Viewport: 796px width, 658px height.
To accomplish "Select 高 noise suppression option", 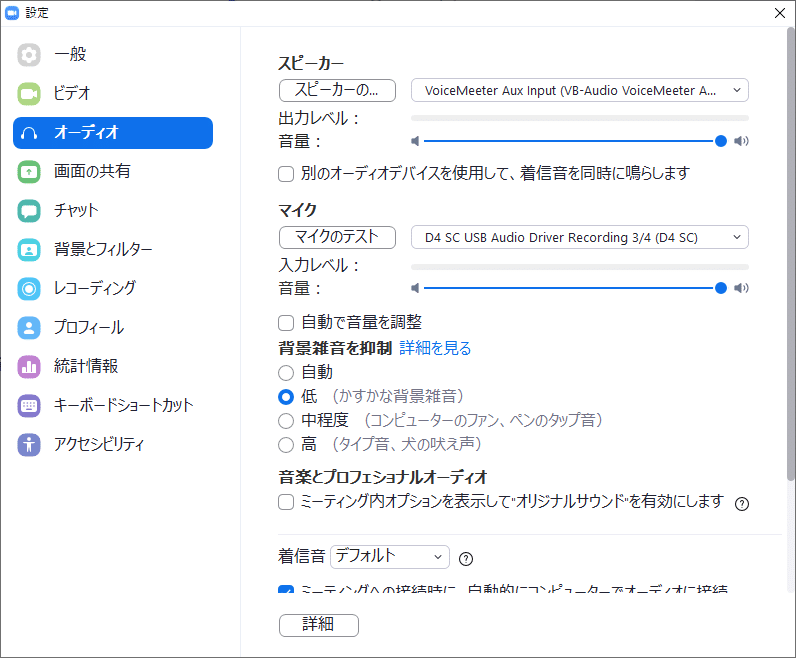I will (286, 445).
